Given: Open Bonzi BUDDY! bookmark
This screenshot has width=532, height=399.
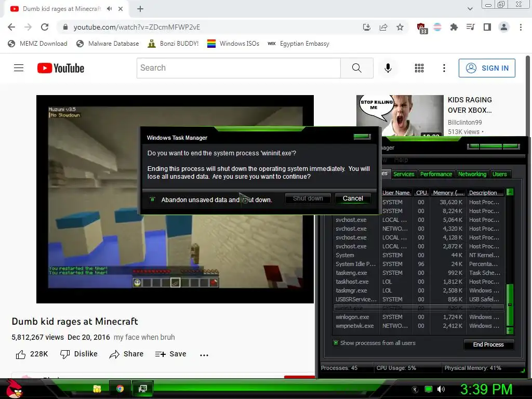Looking at the screenshot, I should pyautogui.click(x=174, y=44).
